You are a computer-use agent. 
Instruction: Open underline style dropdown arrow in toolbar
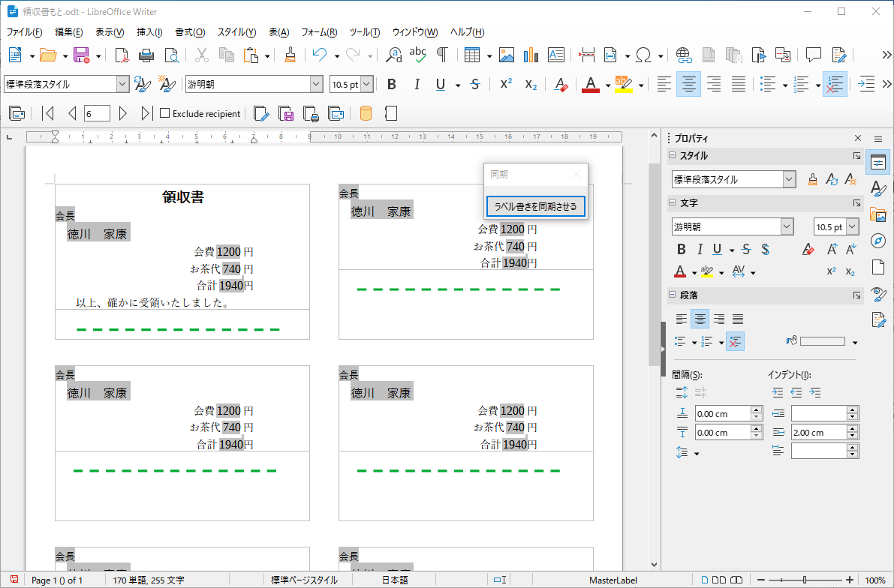click(x=457, y=86)
